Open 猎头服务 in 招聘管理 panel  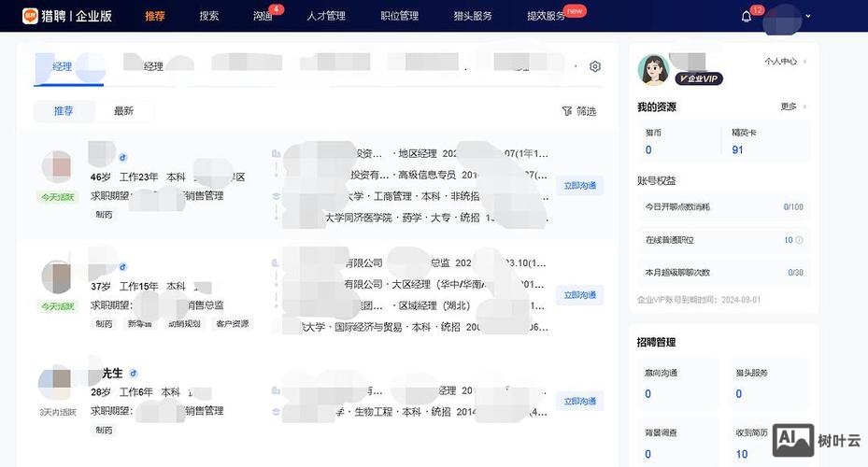click(x=770, y=384)
